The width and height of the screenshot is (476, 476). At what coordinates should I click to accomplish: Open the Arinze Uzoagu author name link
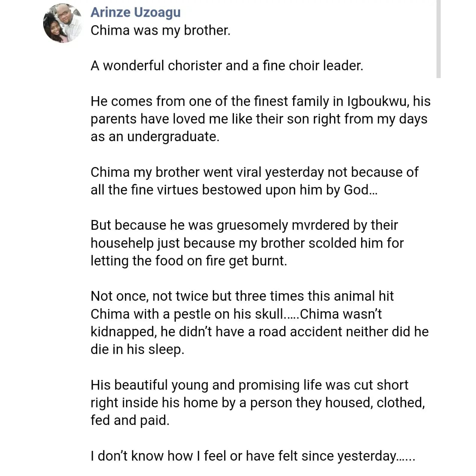coord(136,12)
